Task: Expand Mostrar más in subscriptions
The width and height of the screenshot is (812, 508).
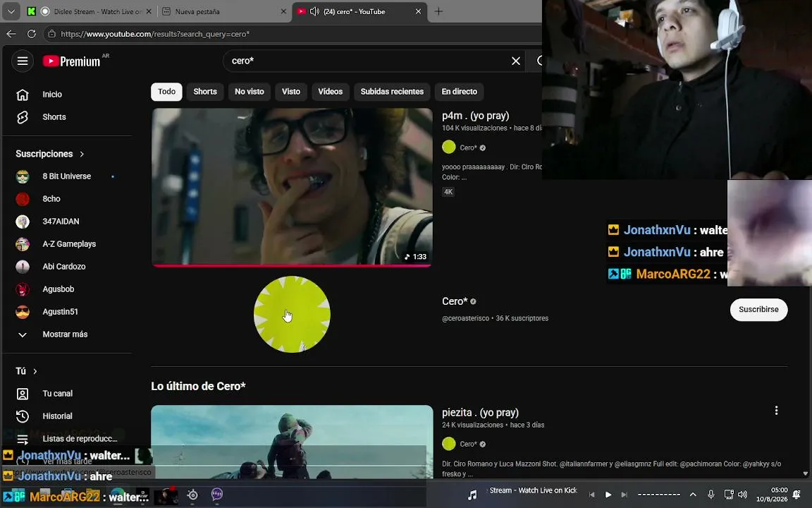Action: pyautogui.click(x=65, y=334)
